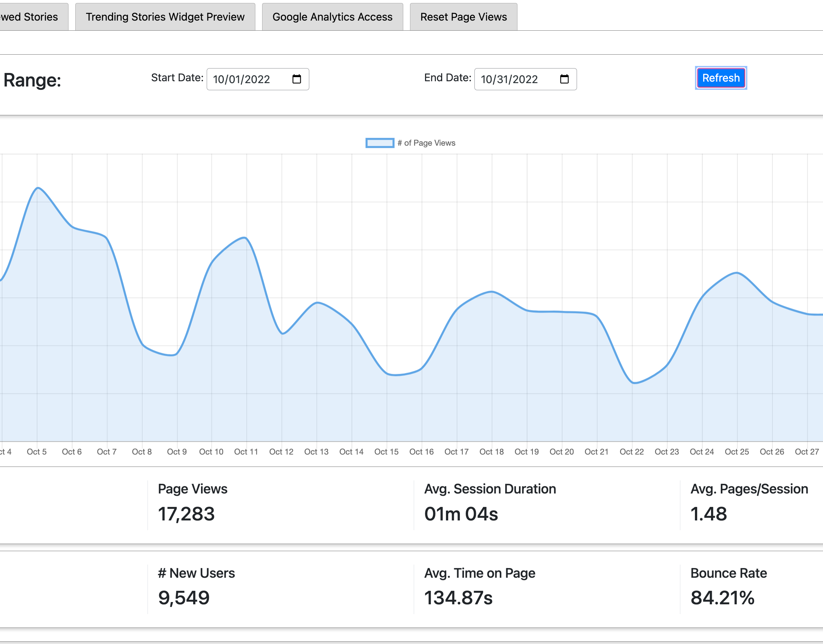Click the Oct 11 peak point on chart
Image resolution: width=823 pixels, height=644 pixels.
[x=246, y=237]
